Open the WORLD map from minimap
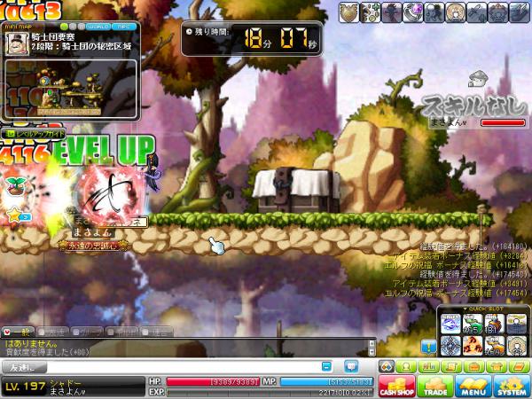Screen dimensions: 532x399 coord(98,27)
